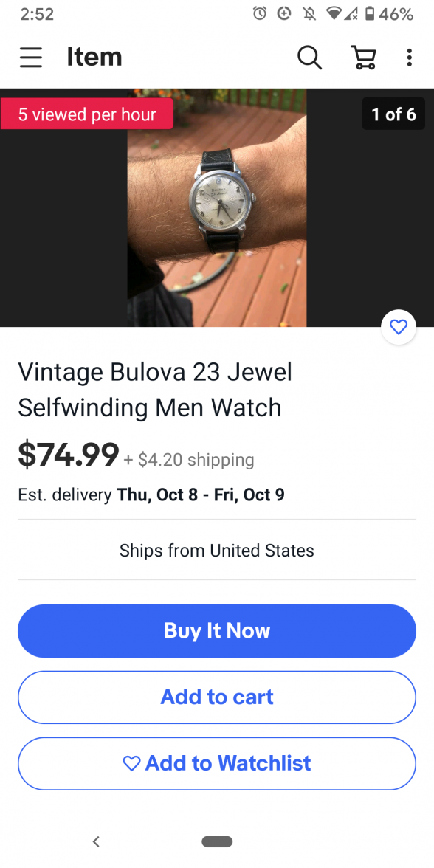
Task: Click the Buy It Now button
Action: pyautogui.click(x=217, y=631)
